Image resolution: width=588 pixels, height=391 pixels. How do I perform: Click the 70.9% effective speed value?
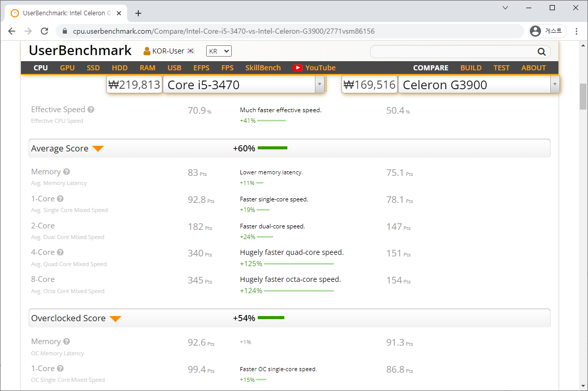click(x=200, y=111)
